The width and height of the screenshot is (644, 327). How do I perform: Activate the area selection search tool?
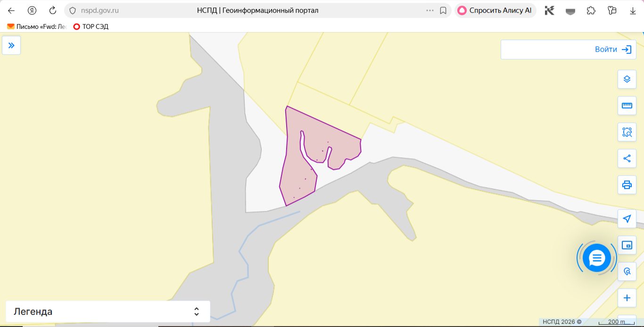click(x=627, y=132)
